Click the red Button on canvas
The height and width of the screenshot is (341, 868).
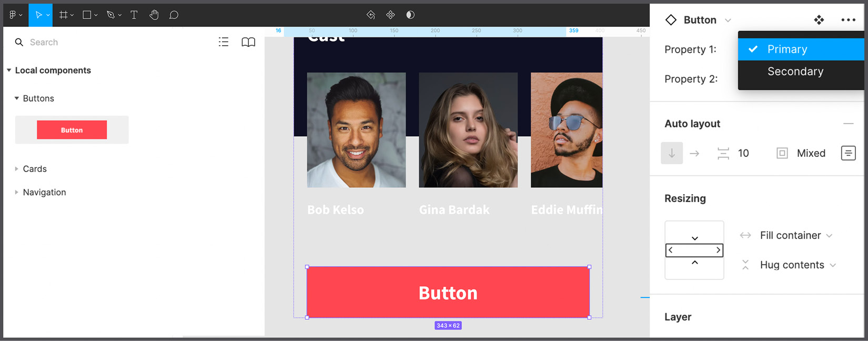[x=448, y=292]
